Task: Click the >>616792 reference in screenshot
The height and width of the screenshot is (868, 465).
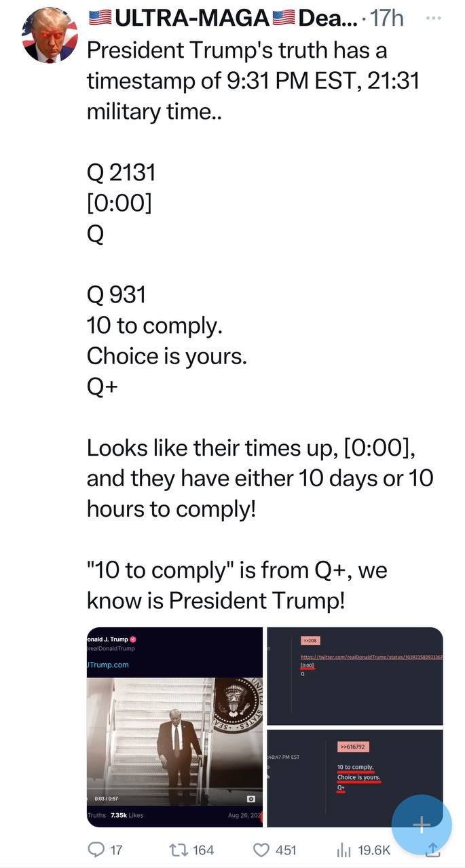Action: [353, 747]
